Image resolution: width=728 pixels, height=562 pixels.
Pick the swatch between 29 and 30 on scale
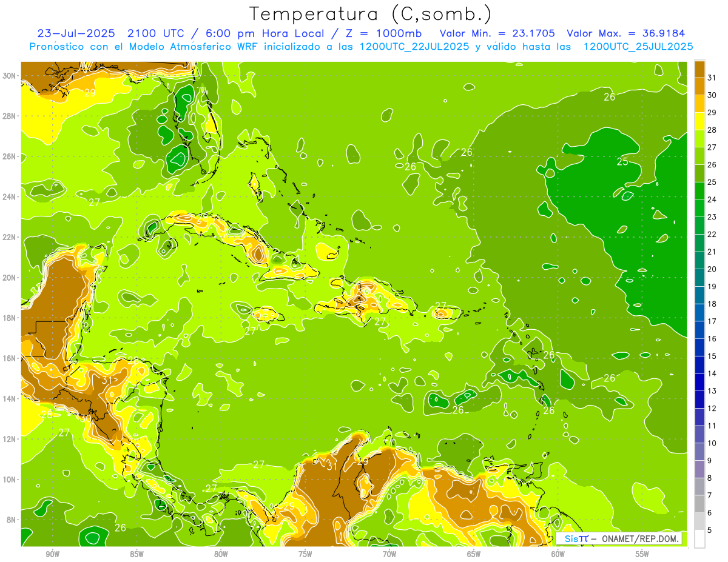point(699,104)
